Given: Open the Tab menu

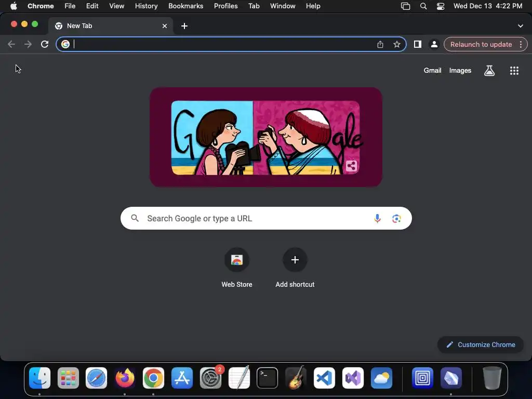Looking at the screenshot, I should 254,6.
